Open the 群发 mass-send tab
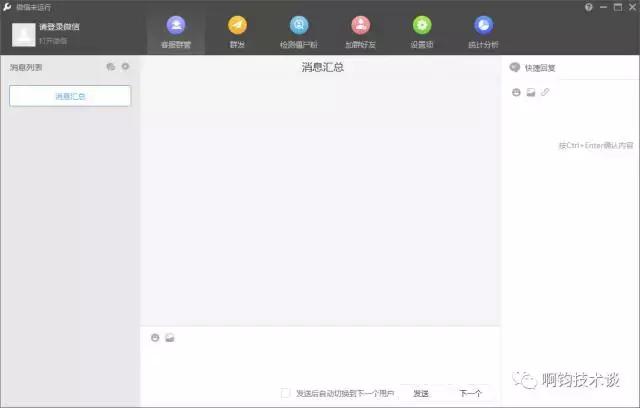 [237, 33]
